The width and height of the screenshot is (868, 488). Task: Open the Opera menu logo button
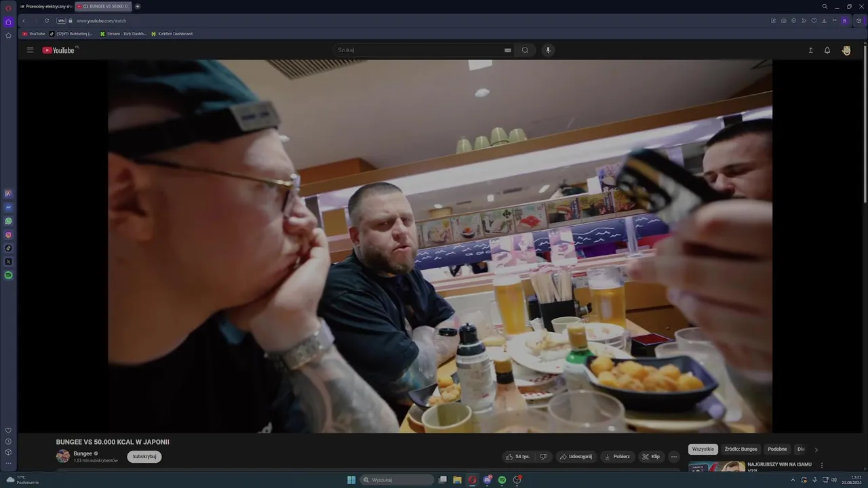[x=8, y=8]
